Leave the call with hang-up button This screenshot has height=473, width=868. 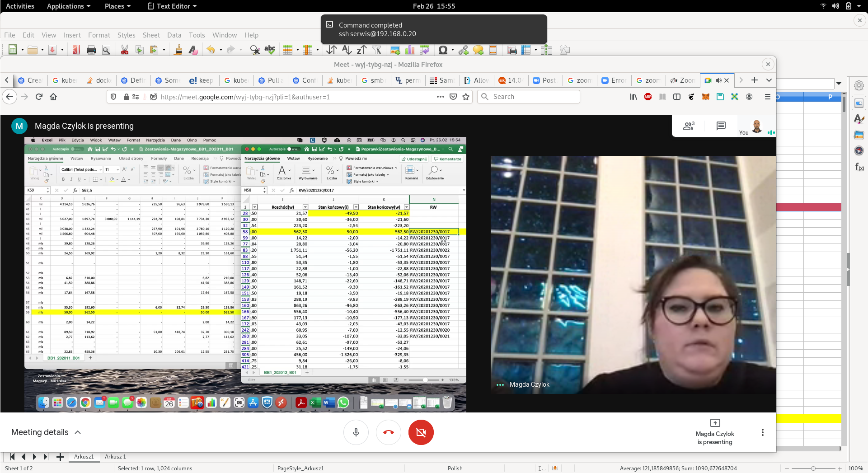coord(389,432)
